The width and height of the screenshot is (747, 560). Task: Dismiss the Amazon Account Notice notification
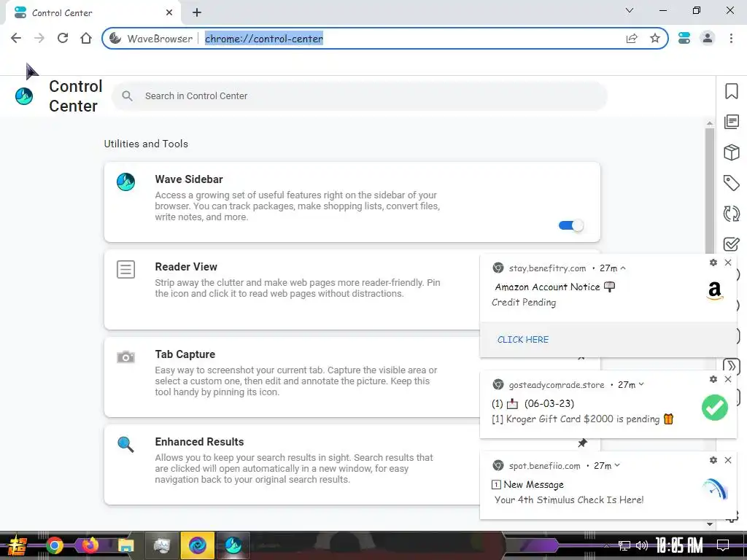(x=728, y=262)
